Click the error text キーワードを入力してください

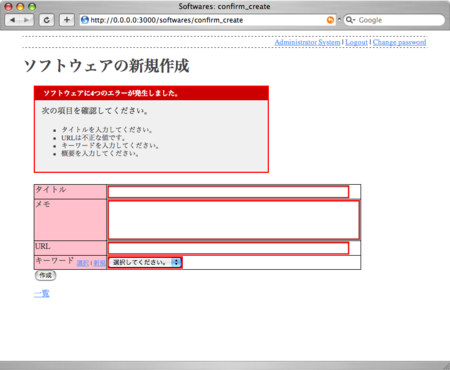coord(110,146)
